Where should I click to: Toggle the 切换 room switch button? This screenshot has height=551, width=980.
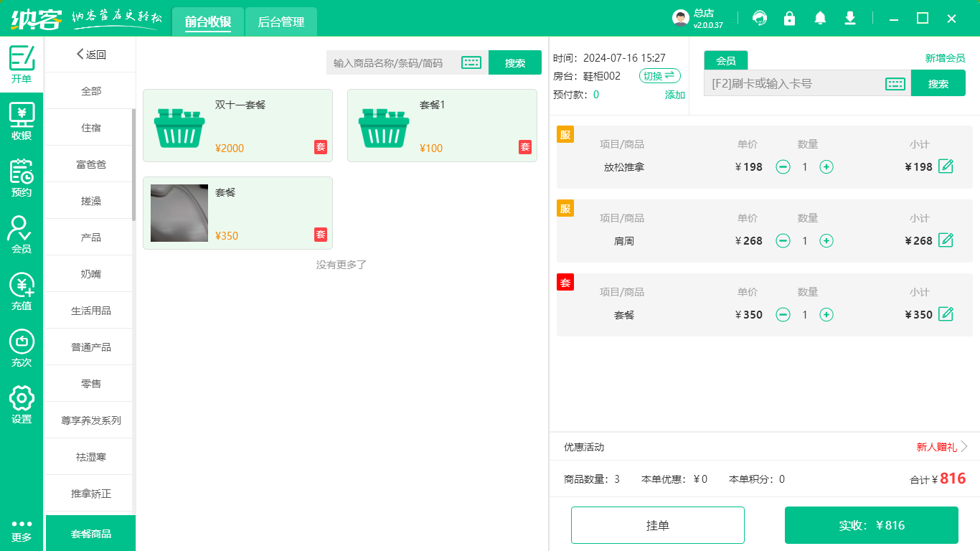click(659, 75)
